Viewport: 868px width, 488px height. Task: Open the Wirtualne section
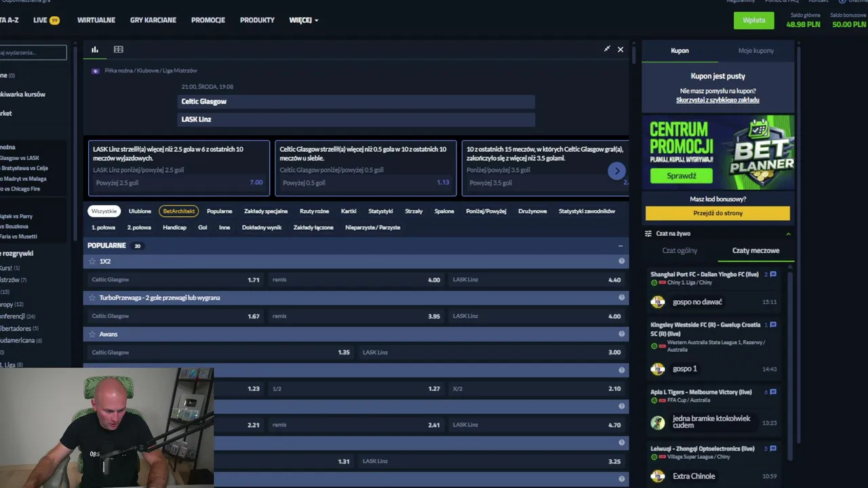click(x=96, y=20)
